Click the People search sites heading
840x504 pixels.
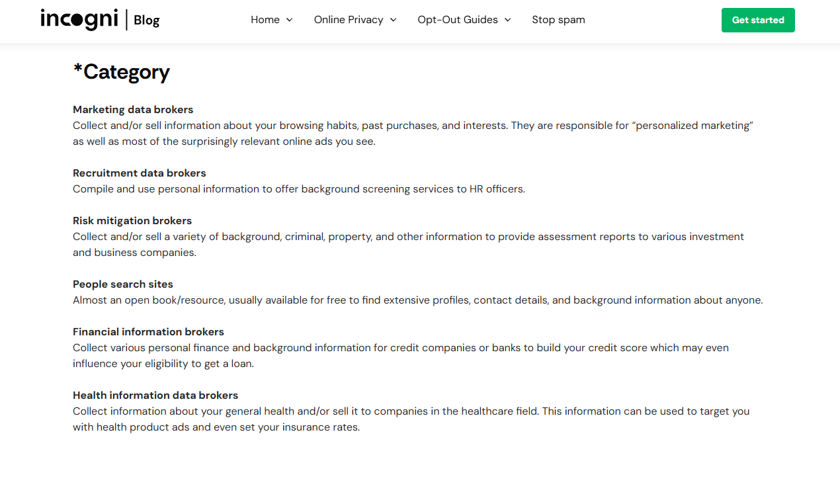click(123, 284)
